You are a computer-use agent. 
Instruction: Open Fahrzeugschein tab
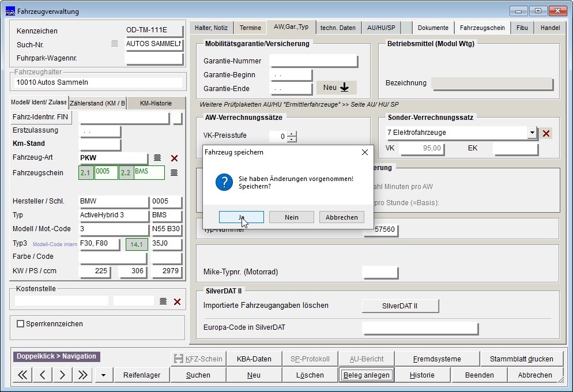(482, 28)
